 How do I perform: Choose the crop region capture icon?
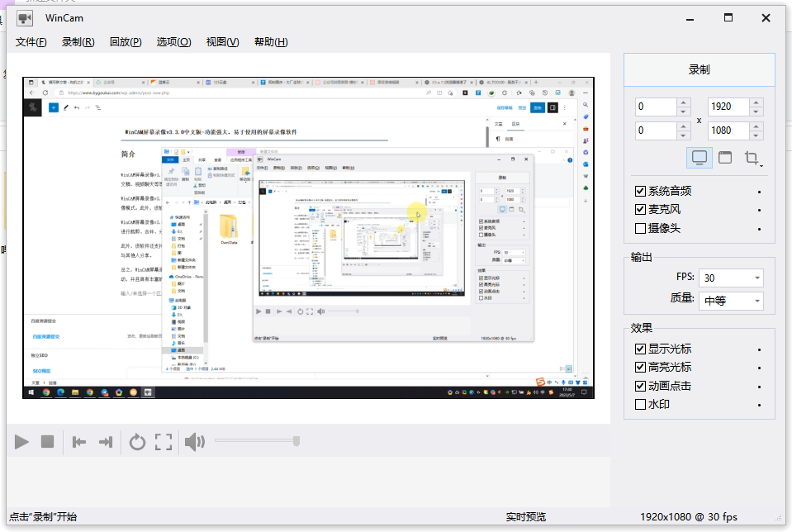click(x=752, y=158)
